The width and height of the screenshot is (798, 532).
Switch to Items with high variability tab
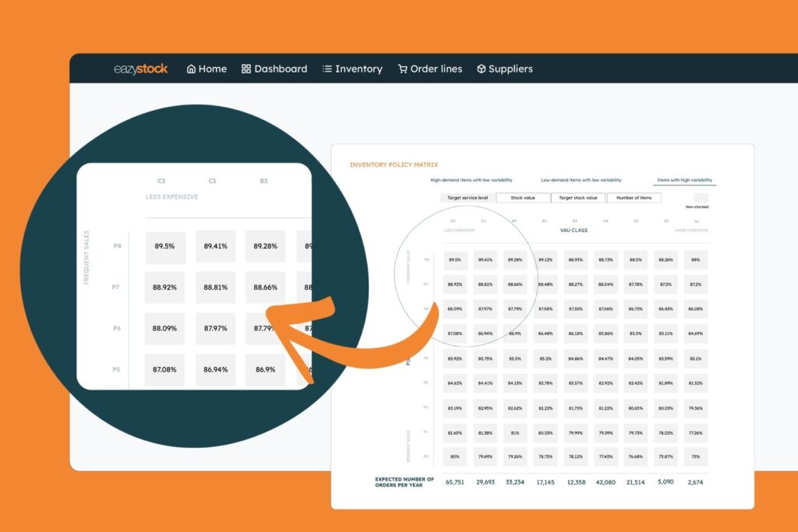pyautogui.click(x=684, y=179)
